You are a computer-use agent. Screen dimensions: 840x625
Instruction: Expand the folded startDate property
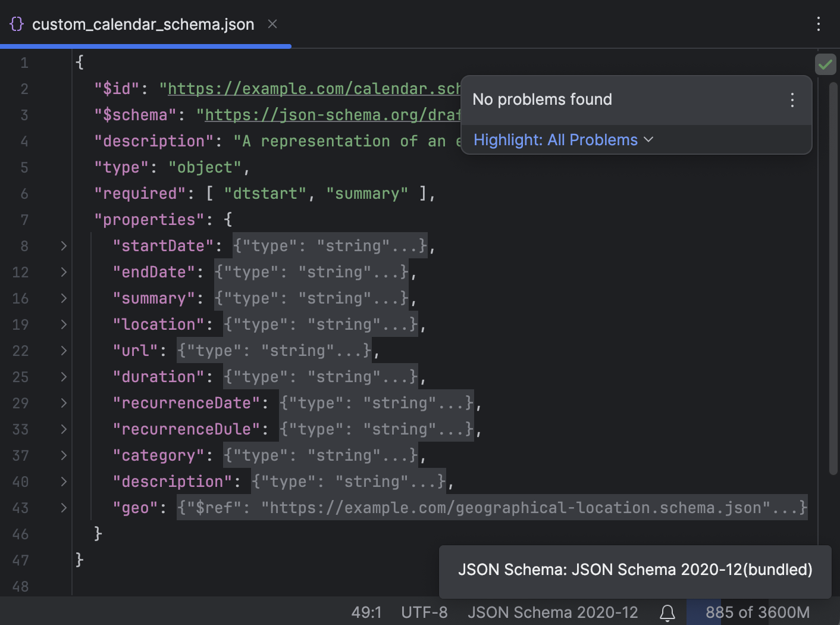click(x=63, y=246)
